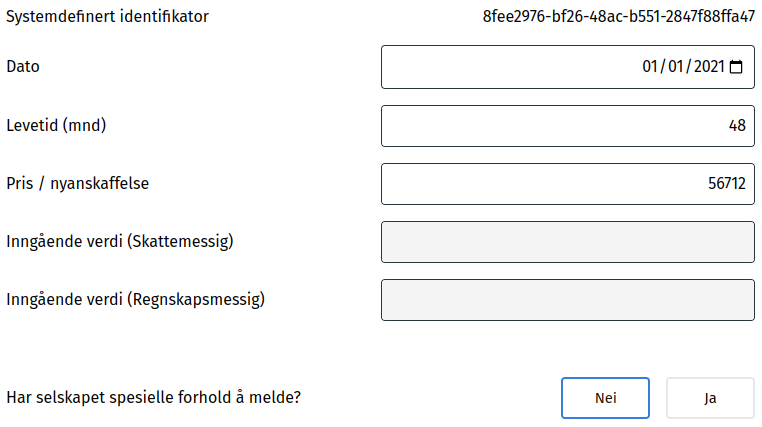Click the Inngående verdi (Skattemessig) field
Image resolution: width=762 pixels, height=427 pixels.
567,241
